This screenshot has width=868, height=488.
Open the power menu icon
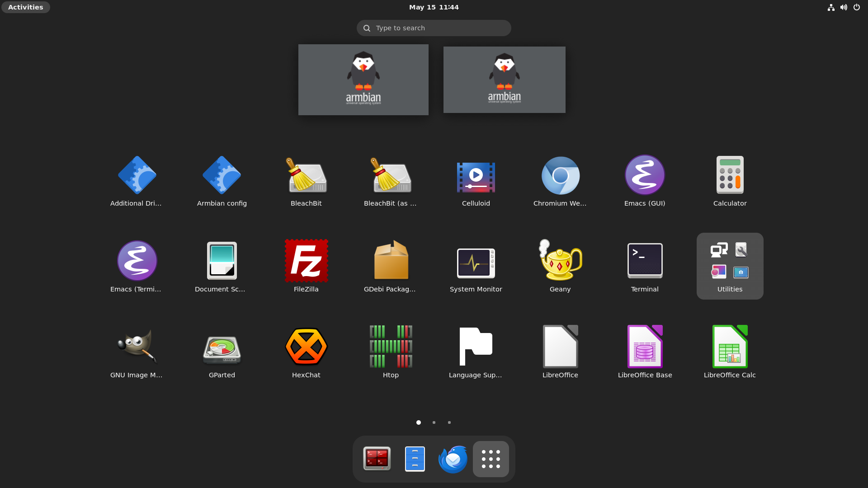click(856, 7)
